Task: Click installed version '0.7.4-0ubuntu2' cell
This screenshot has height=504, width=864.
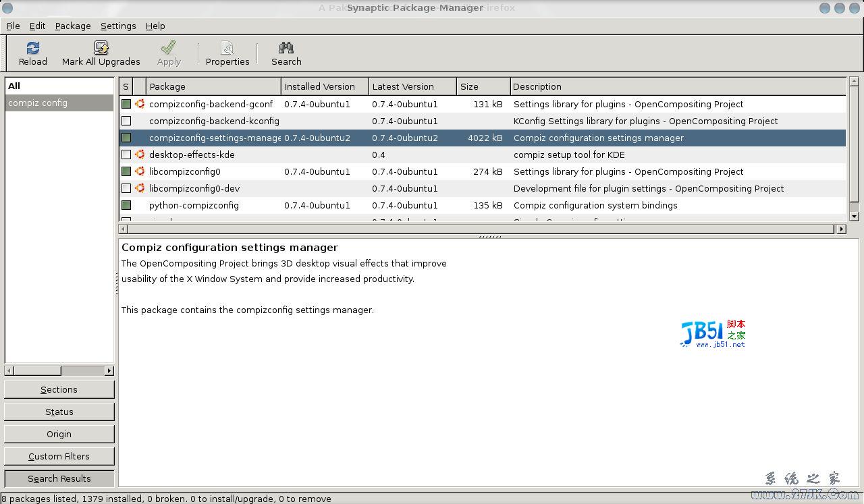Action: [x=317, y=138]
